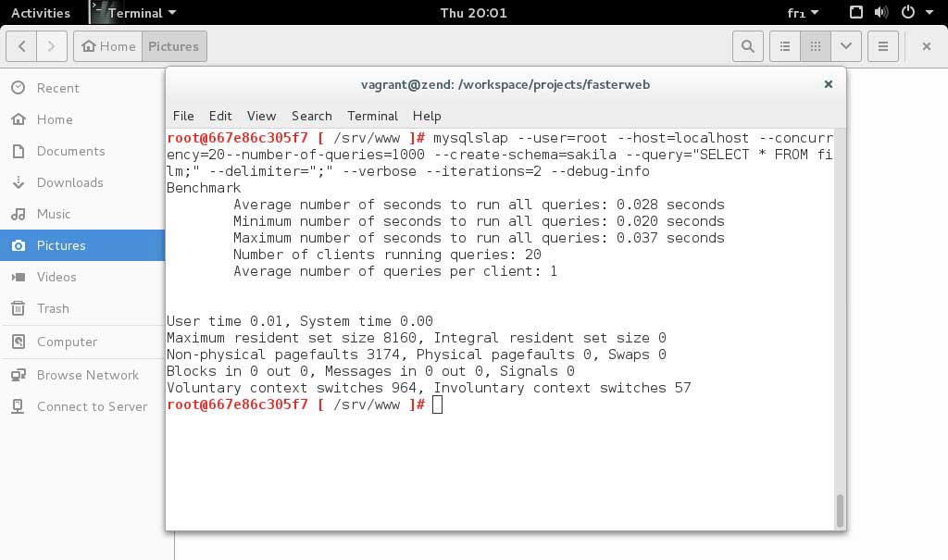The width and height of the screenshot is (948, 560).
Task: Click the screen icon in top bar
Action: point(856,12)
